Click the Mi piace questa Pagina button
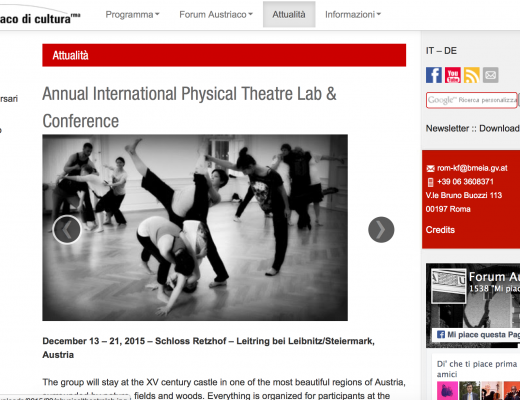The height and width of the screenshot is (400, 520). (477, 335)
